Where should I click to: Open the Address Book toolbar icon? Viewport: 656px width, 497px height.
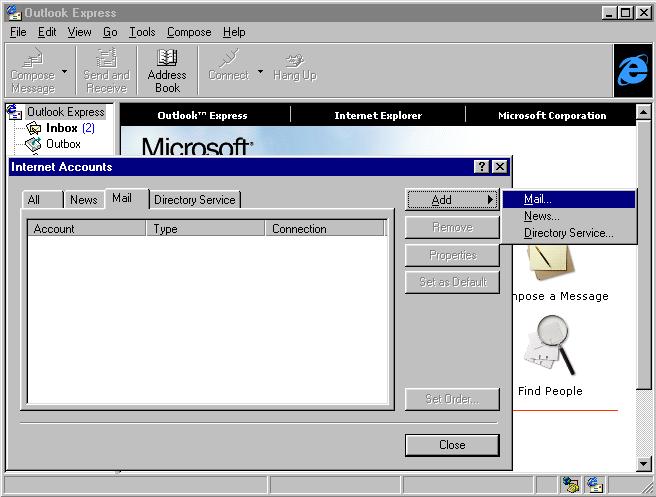(167, 70)
